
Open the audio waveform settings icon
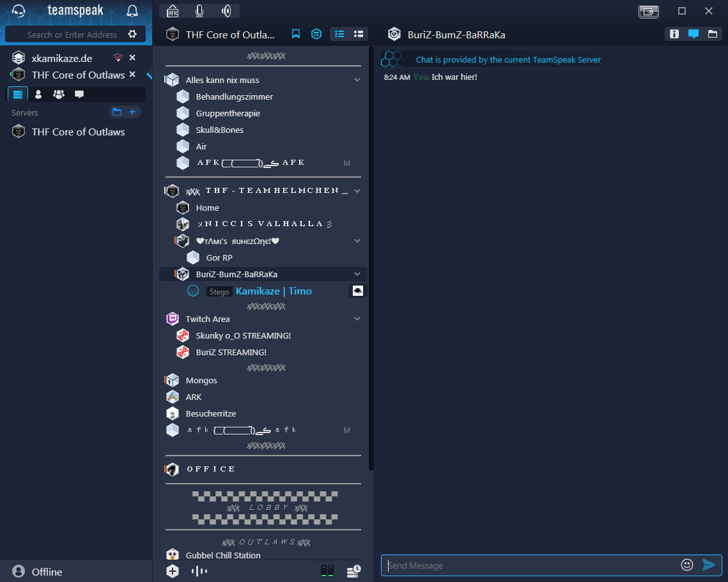click(x=199, y=571)
